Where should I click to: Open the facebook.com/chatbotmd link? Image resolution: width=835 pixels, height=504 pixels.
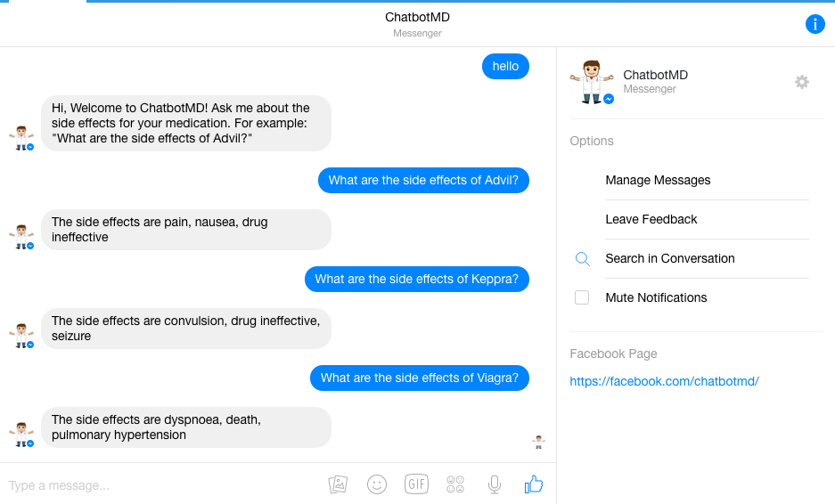[664, 381]
